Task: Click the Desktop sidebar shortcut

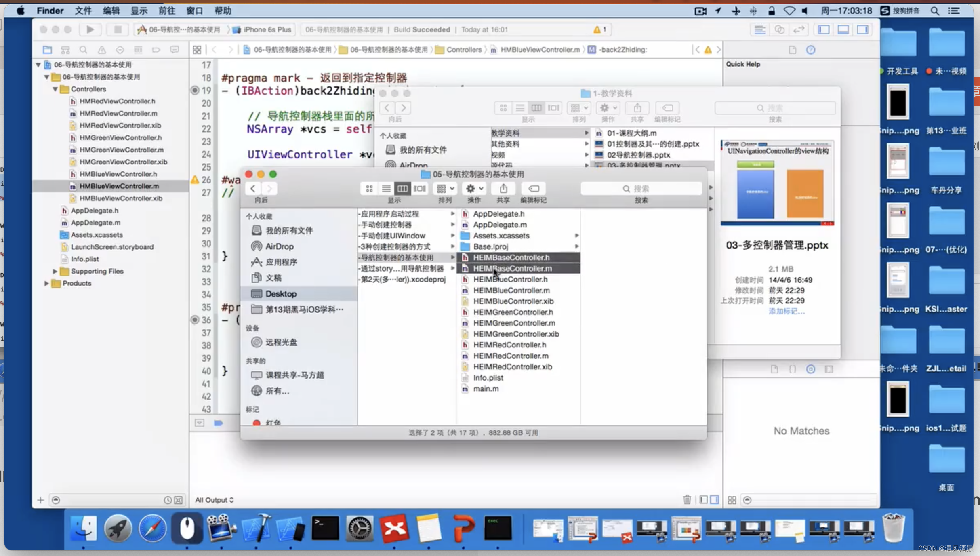Action: click(281, 293)
